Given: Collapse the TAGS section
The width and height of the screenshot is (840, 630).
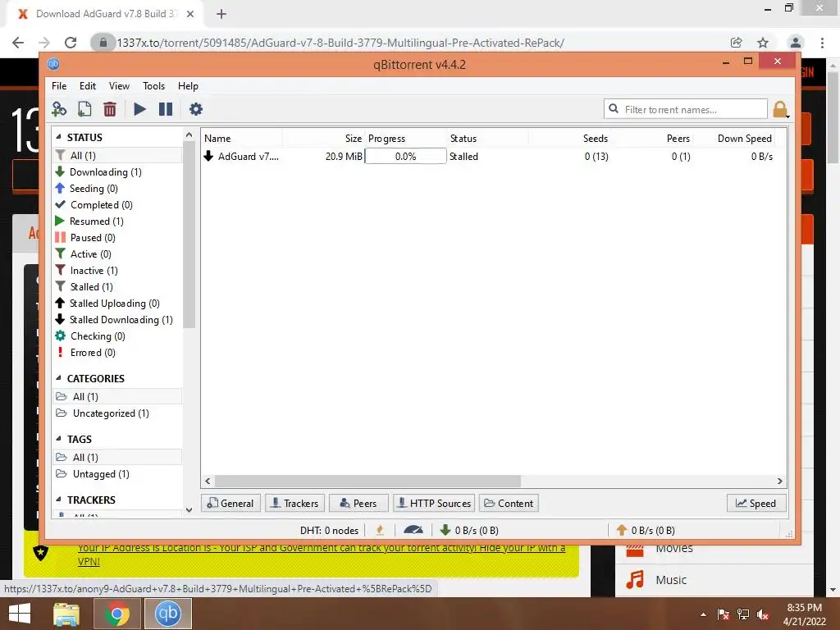Looking at the screenshot, I should click(58, 438).
